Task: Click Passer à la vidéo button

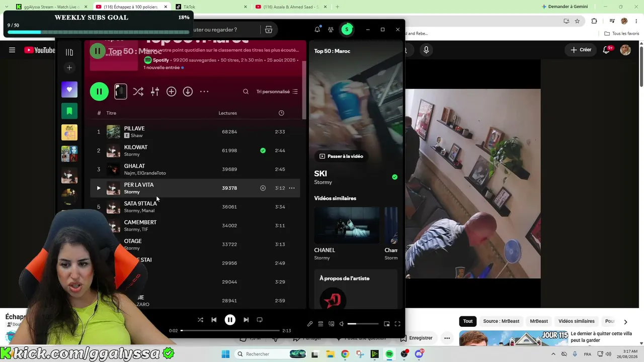Action: (341, 156)
